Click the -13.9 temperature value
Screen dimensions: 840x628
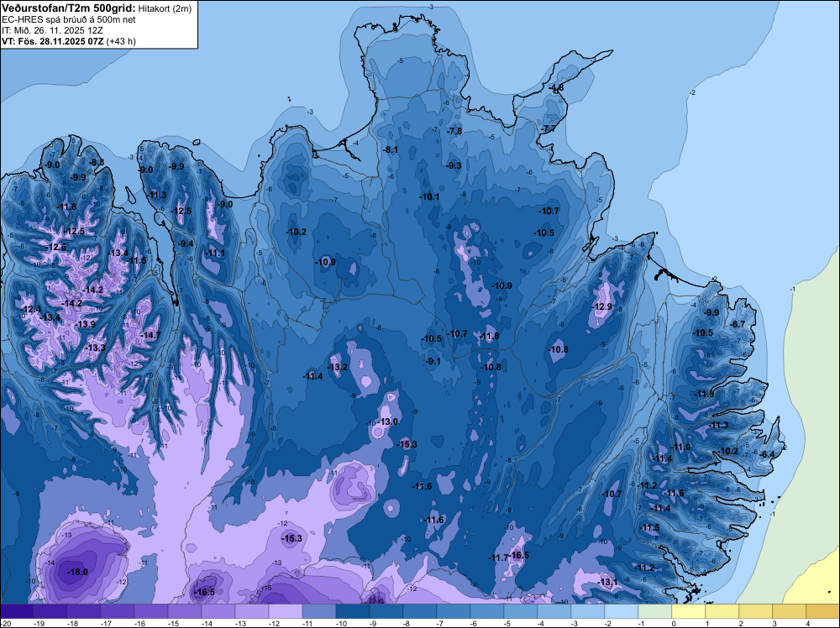(x=86, y=324)
